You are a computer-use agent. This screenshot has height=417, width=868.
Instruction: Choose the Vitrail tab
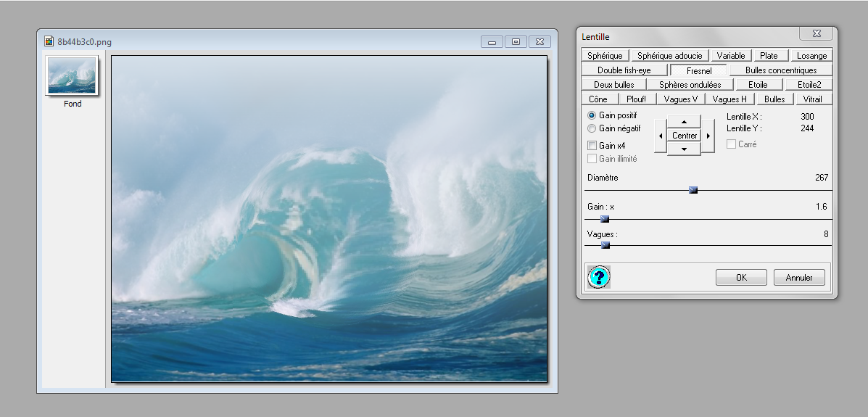coord(811,99)
